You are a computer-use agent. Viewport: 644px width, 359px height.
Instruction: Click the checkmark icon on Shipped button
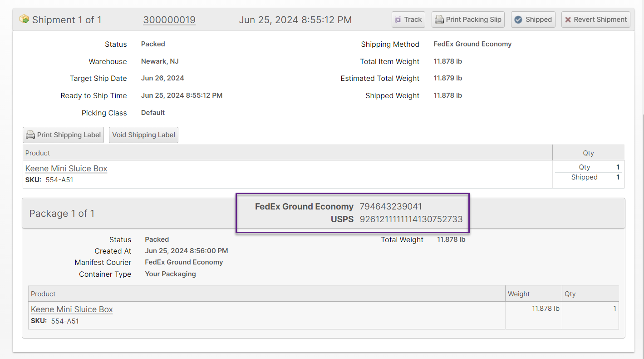click(518, 20)
